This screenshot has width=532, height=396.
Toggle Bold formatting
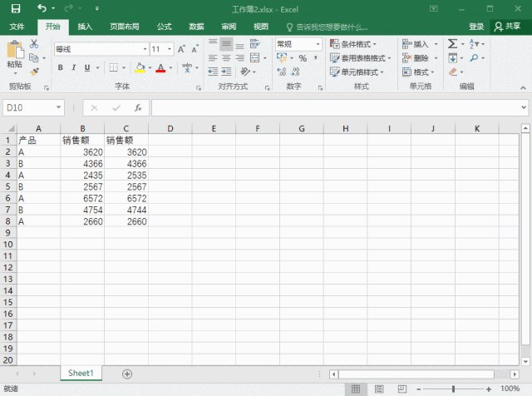(61, 67)
